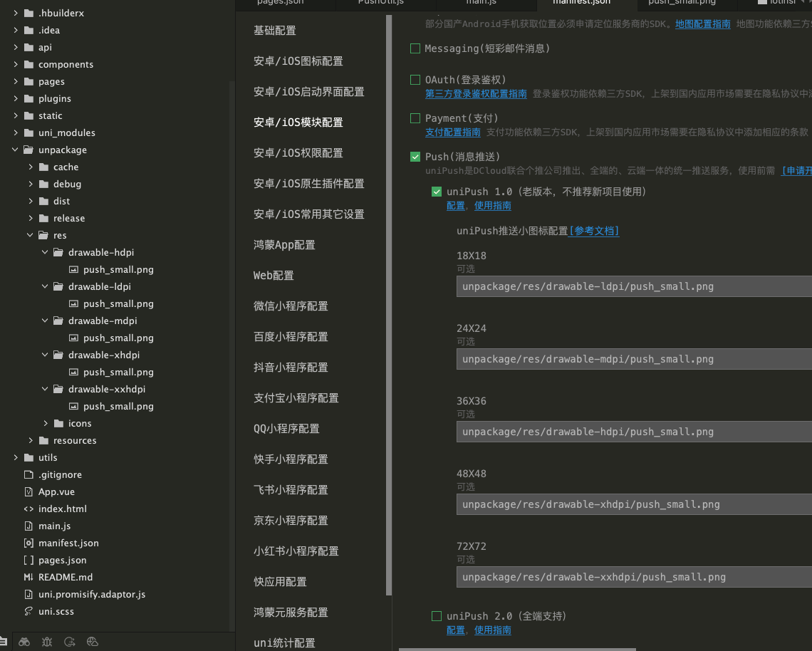Image resolution: width=812 pixels, height=651 pixels.
Task: Open uni.scss stylesheet file
Action: pos(56,611)
